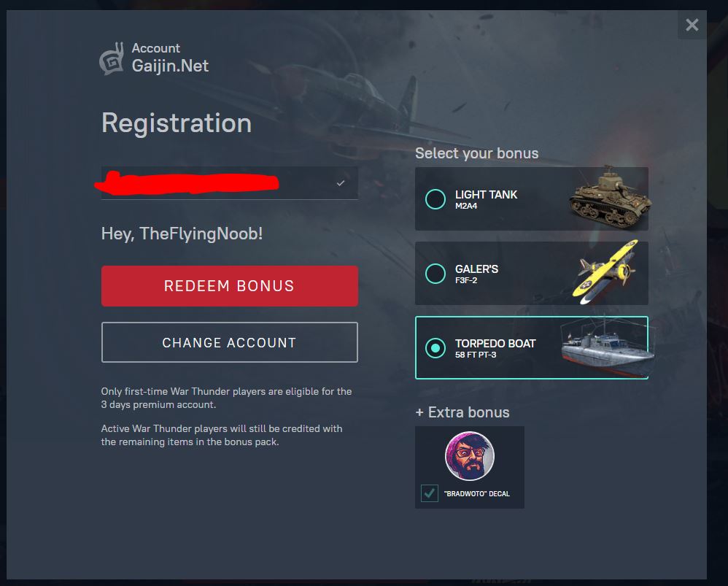Click the "GALER'S" bonus label
This screenshot has width=728, height=586.
point(476,269)
